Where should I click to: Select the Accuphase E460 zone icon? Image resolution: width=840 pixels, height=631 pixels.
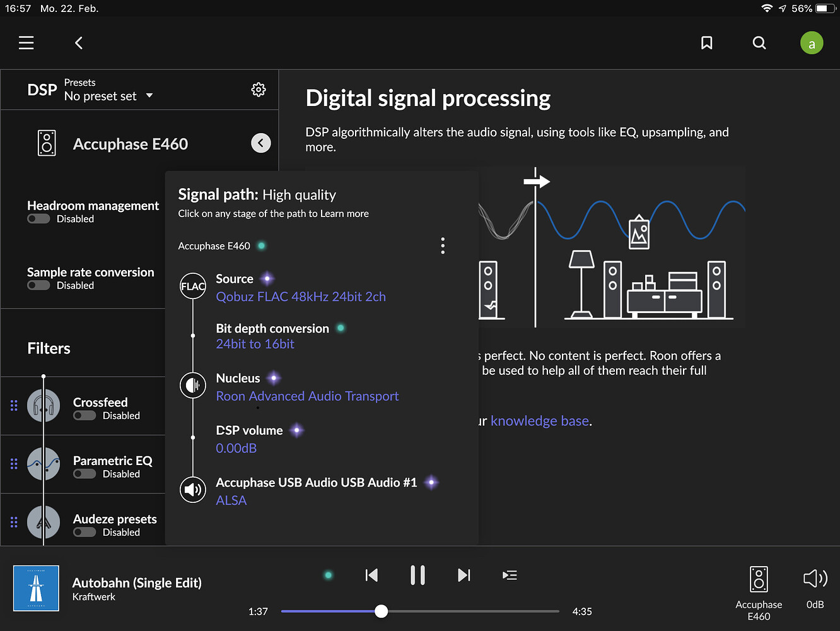759,579
